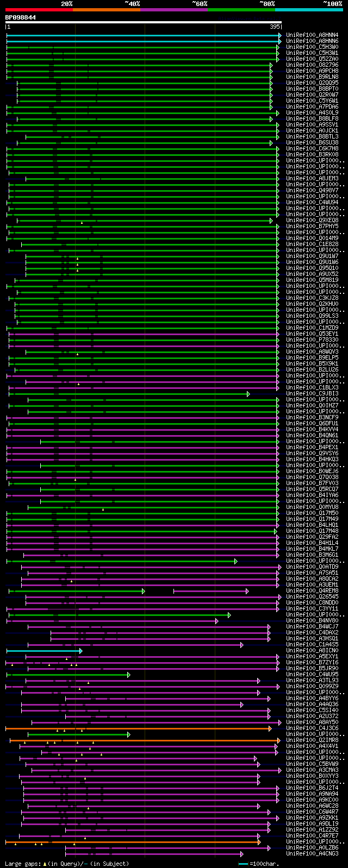Click the cyan 100char scale bar
This screenshot has height=868, width=348.
click(x=243, y=864)
